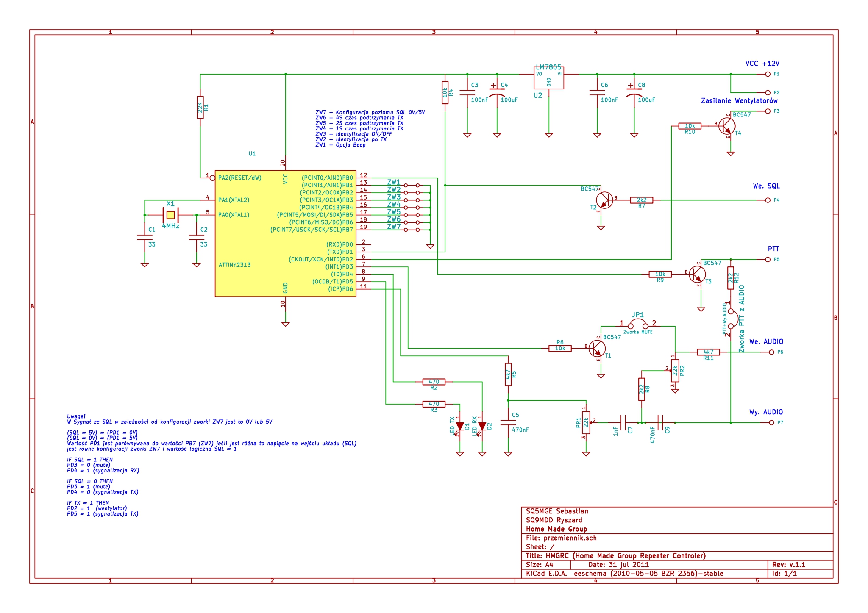Click the ZW1 jumper symbol
Image resolution: width=868 pixels, height=613 pixels.
click(x=412, y=185)
